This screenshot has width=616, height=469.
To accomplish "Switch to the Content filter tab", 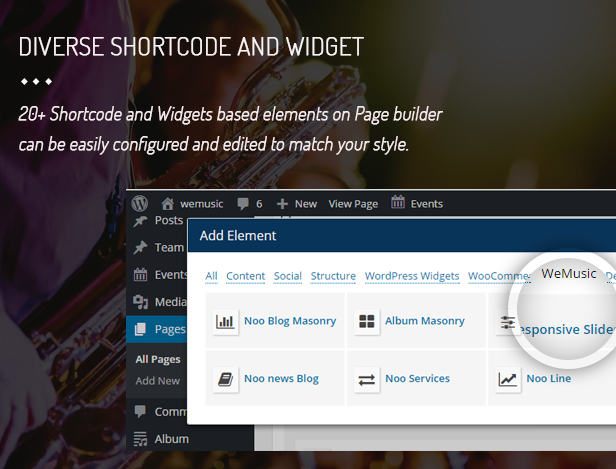I will [x=245, y=276].
